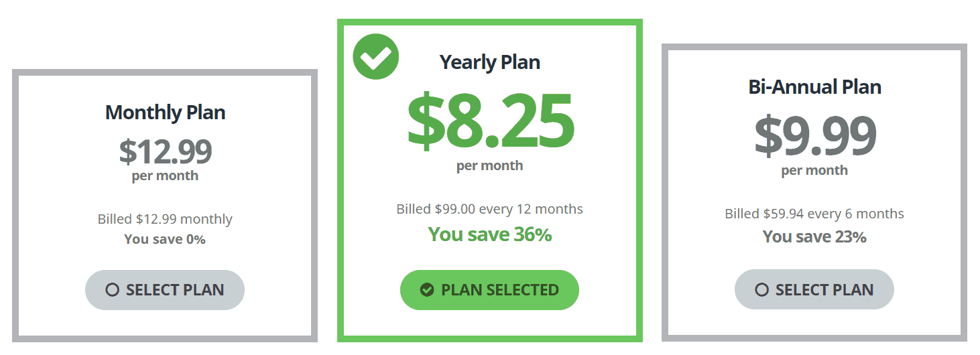Image resolution: width=980 pixels, height=355 pixels.
Task: Choose the Monthly Plan Select Plan button
Action: click(165, 290)
